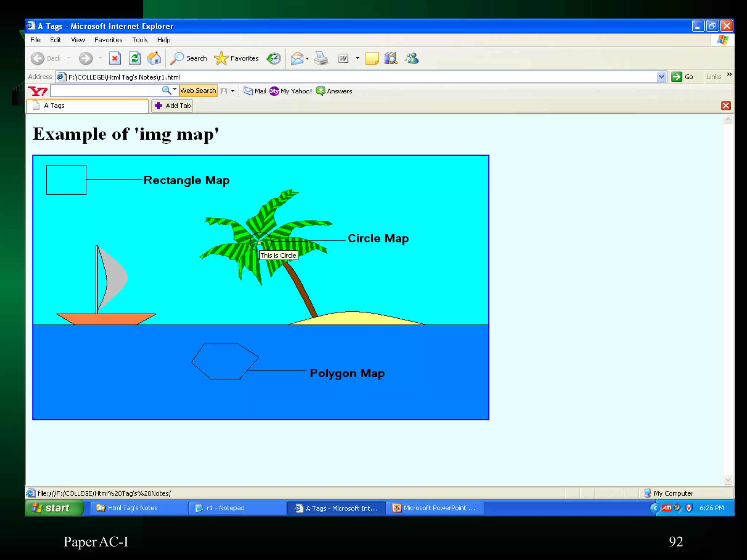Click the Yahoo! logo in toolbar
Viewport: 747px width, 560px height.
pos(38,91)
